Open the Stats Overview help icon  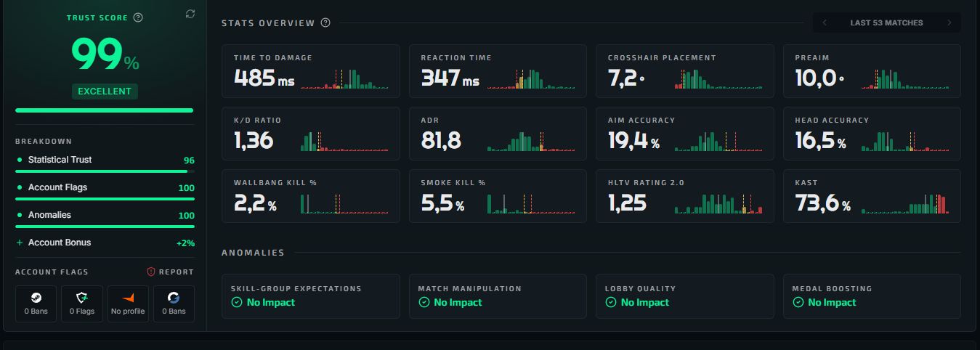(325, 23)
